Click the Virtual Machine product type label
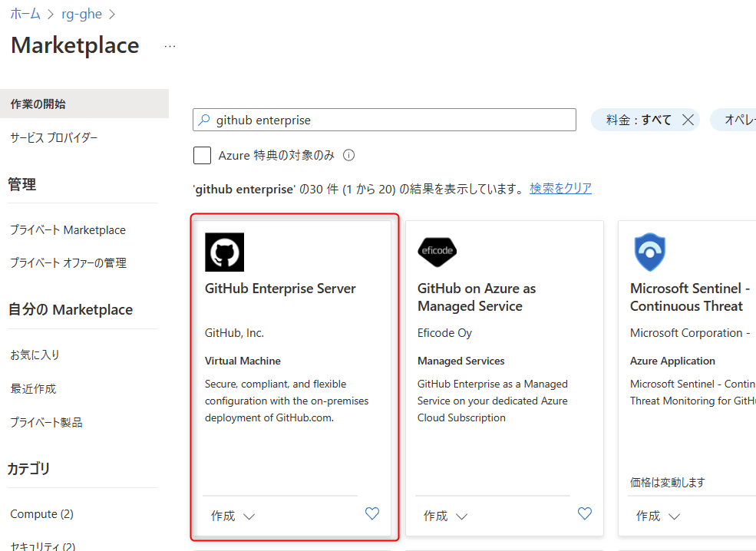Viewport: 756px width, 551px height. (x=243, y=361)
